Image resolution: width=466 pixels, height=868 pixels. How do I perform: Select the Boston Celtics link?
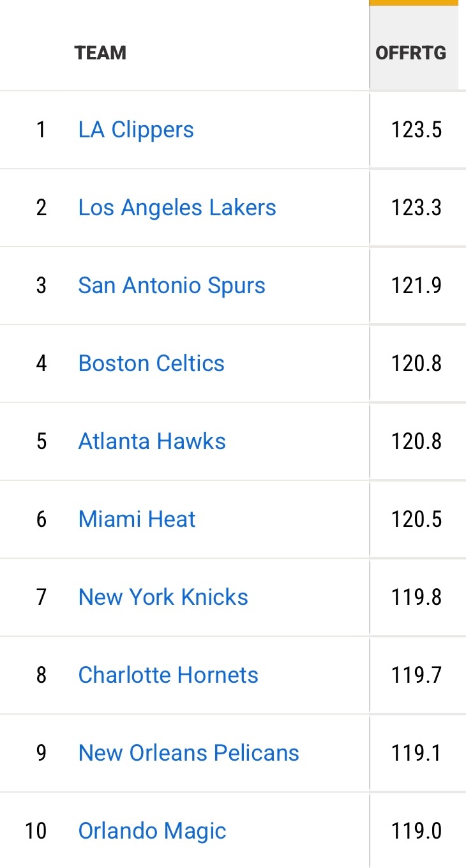[151, 363]
